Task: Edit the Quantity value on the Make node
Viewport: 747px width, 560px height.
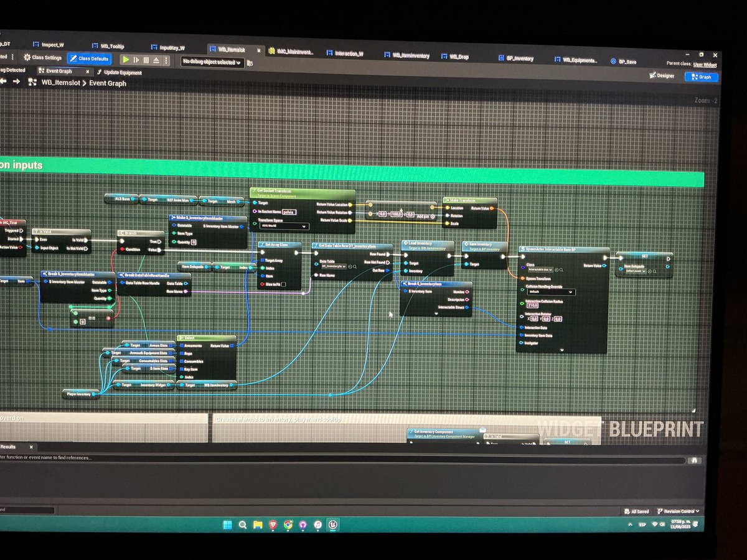Action: click(194, 242)
